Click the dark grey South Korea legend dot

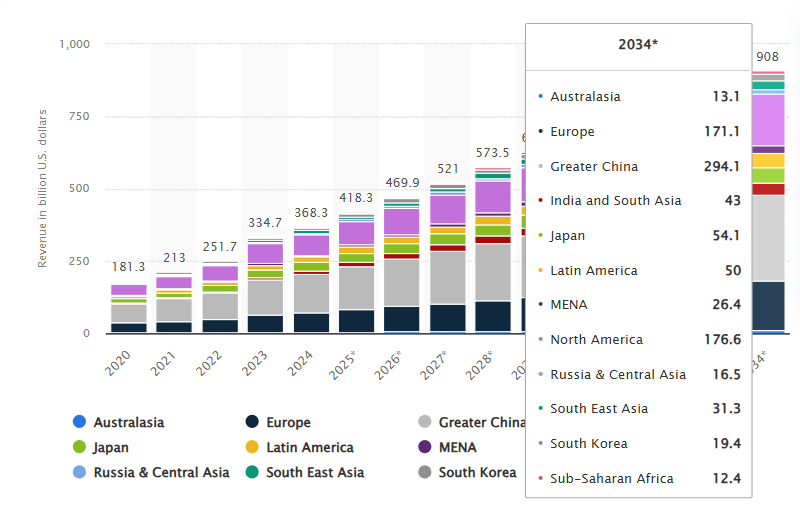(424, 472)
